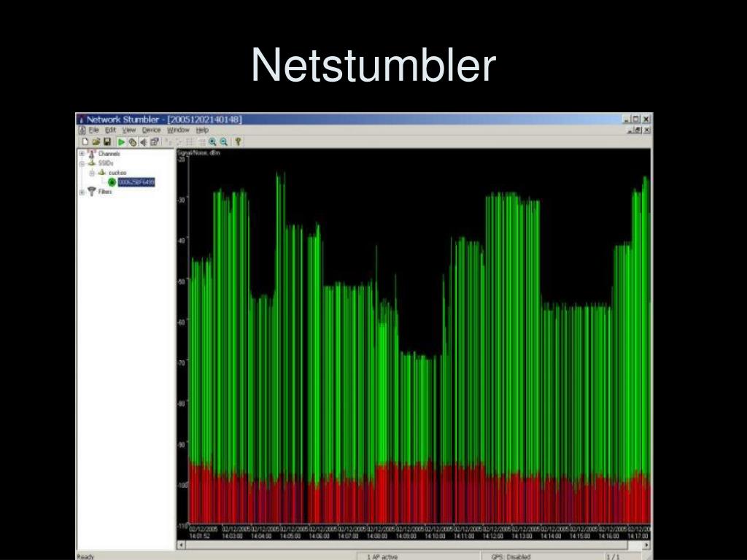Click the 'Ready' status bar text

pyautogui.click(x=86, y=556)
